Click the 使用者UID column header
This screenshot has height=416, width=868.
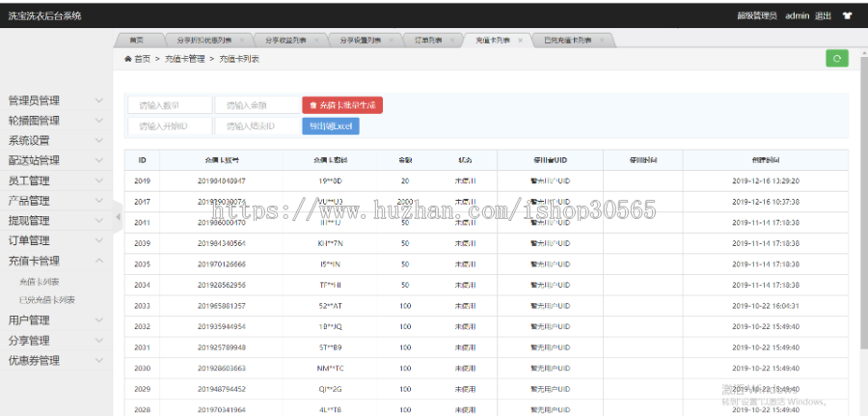(551, 160)
